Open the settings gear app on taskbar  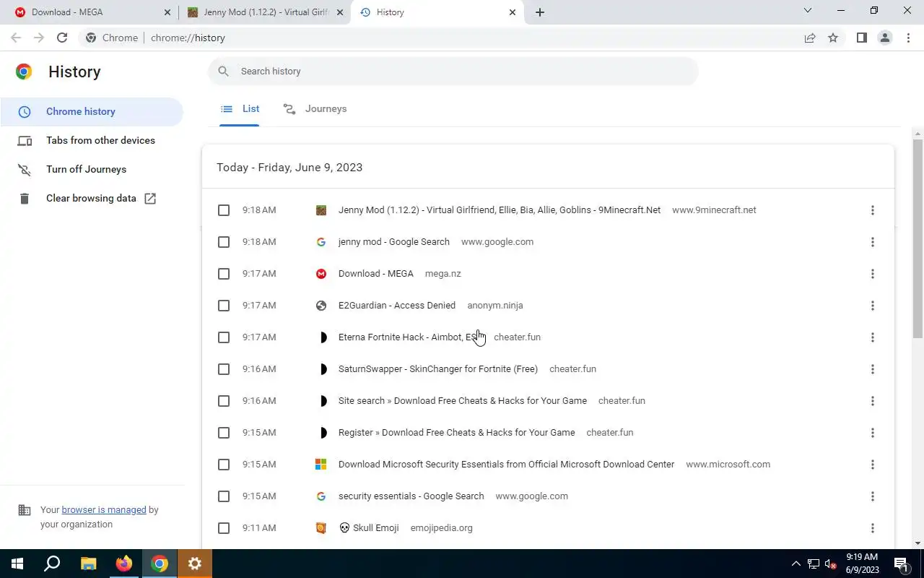195,564
